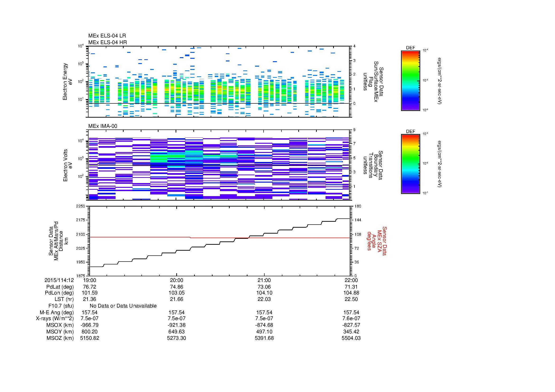Click the MSOX value -966.79
555x392 pixels.
coord(89,325)
